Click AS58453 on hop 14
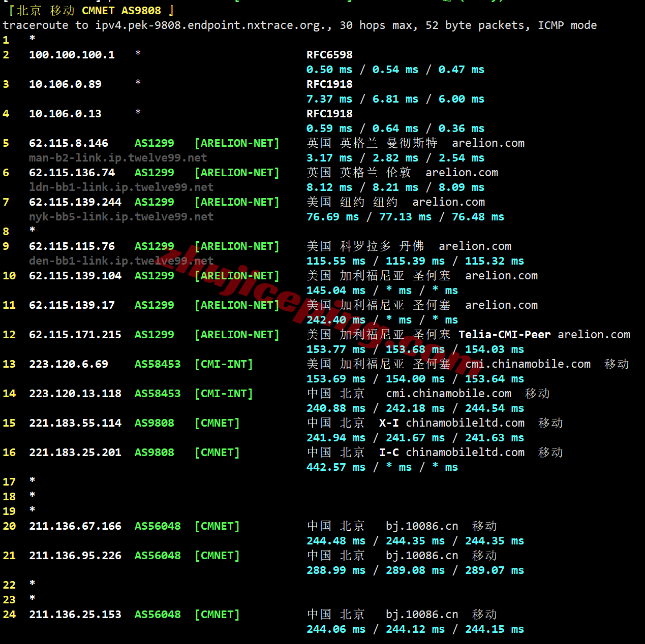The width and height of the screenshot is (645, 644). coord(158,394)
